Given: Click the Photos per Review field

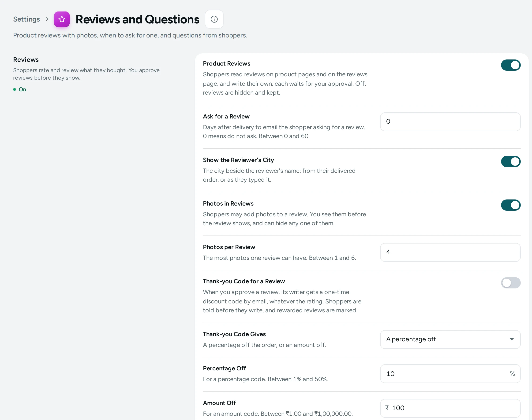Looking at the screenshot, I should 450,252.
